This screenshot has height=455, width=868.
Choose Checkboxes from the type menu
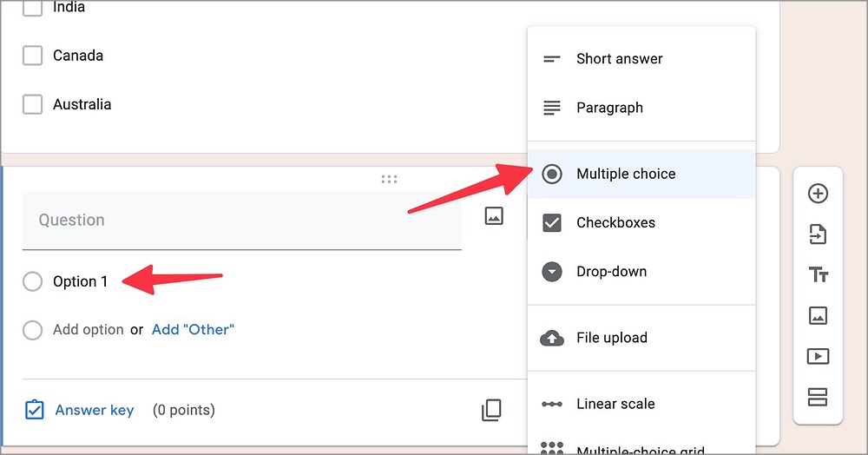[615, 222]
